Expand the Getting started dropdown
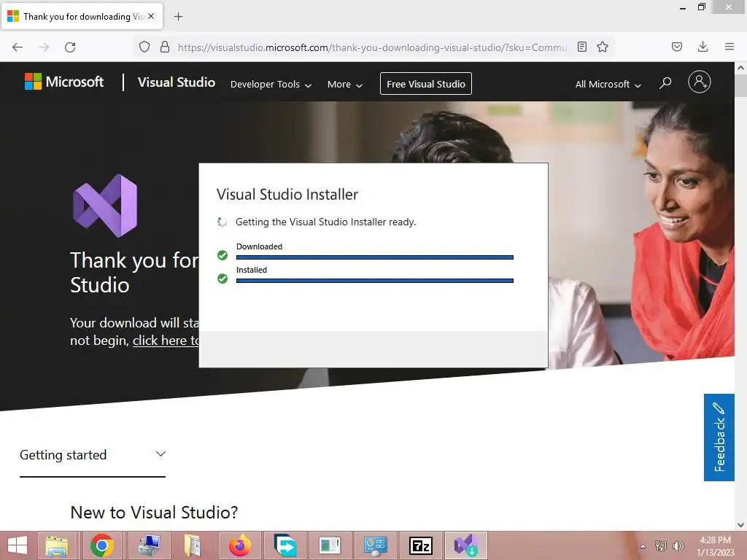Image resolution: width=747 pixels, height=560 pixels. point(93,455)
